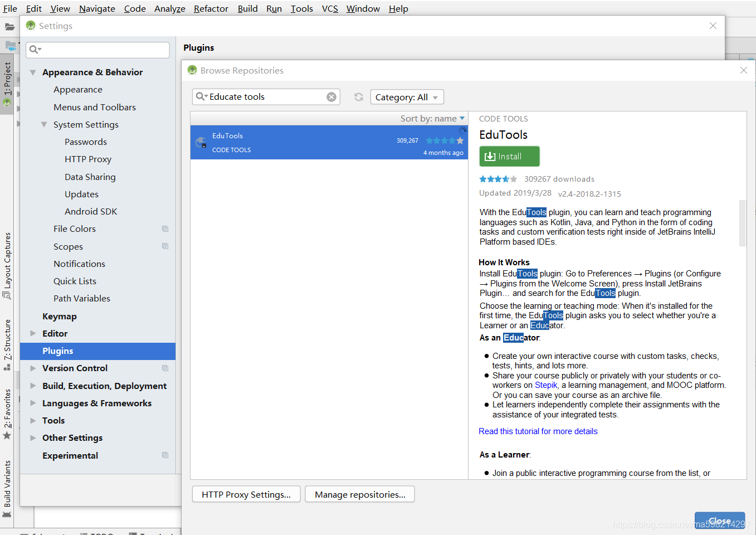Screen dimensions: 756x535
Task: Expand the Tools settings node
Action: click(33, 421)
